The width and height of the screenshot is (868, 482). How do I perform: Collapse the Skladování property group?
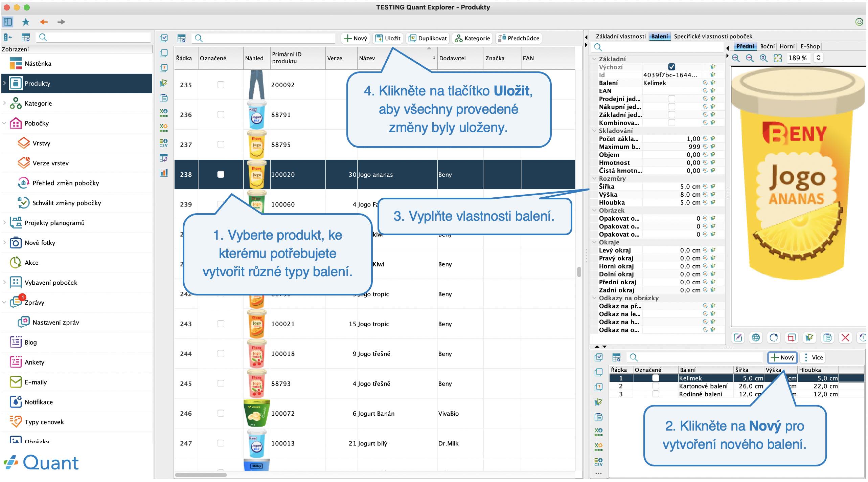[594, 131]
